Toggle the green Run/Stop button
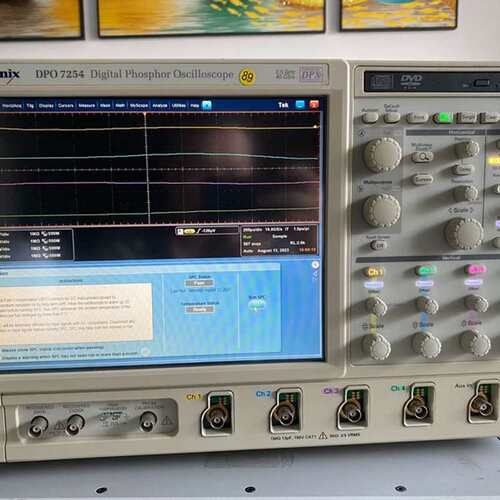 tap(443, 118)
